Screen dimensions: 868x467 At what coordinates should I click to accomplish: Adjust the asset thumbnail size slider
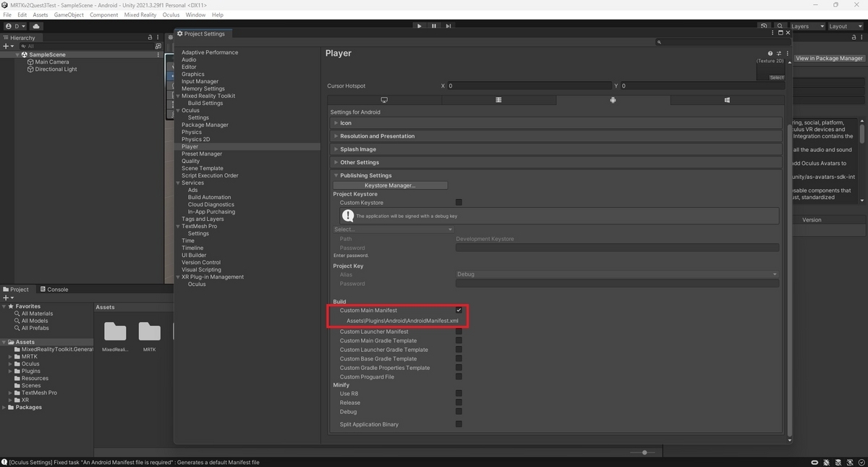tap(644, 453)
